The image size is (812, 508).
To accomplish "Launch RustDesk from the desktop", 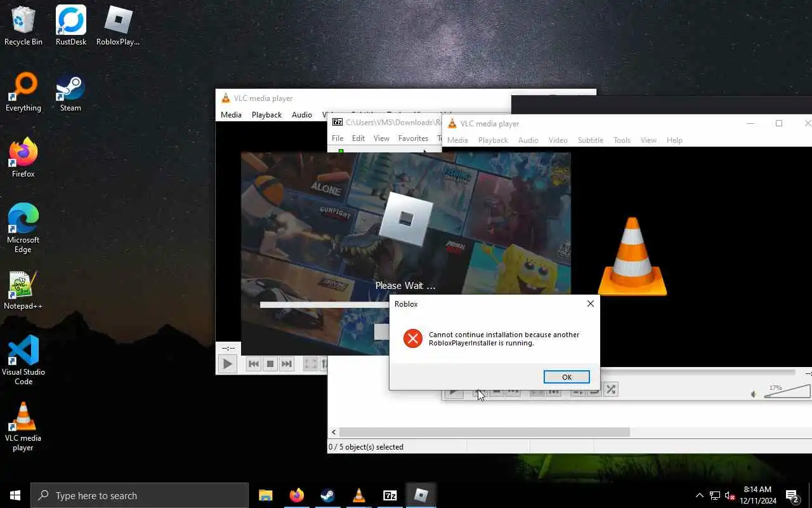I will pos(70,26).
